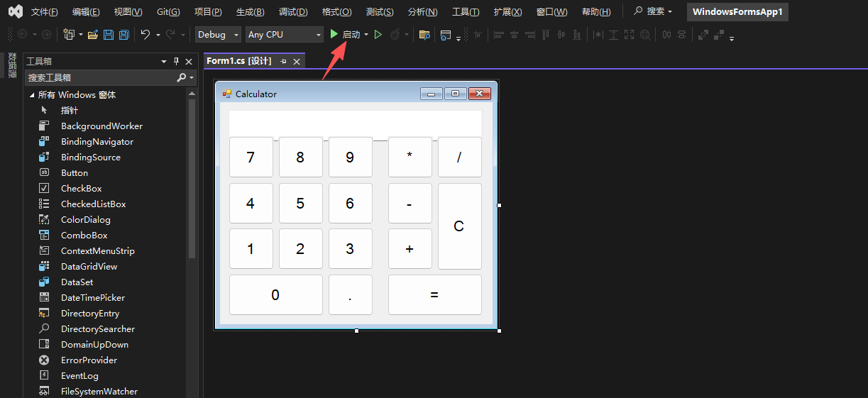Click the Save single-disk icon
The width and height of the screenshot is (868, 398).
click(x=109, y=34)
